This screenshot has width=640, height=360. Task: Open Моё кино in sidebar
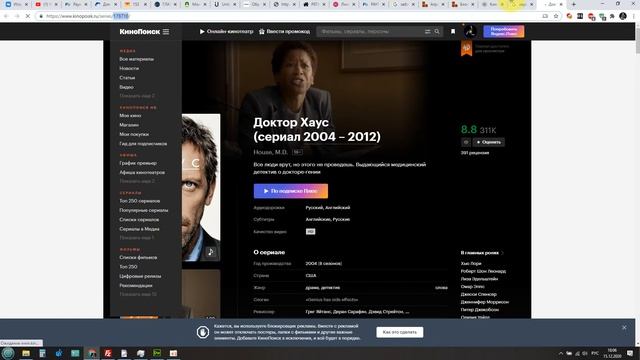[x=130, y=116]
